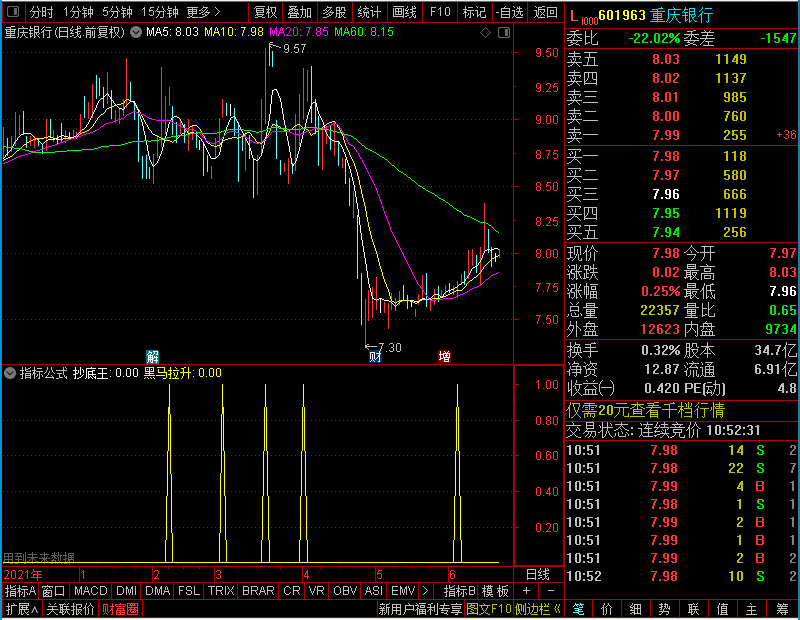Expand the 扩展 menu
Screen dimensions: 800x620
click(21, 609)
